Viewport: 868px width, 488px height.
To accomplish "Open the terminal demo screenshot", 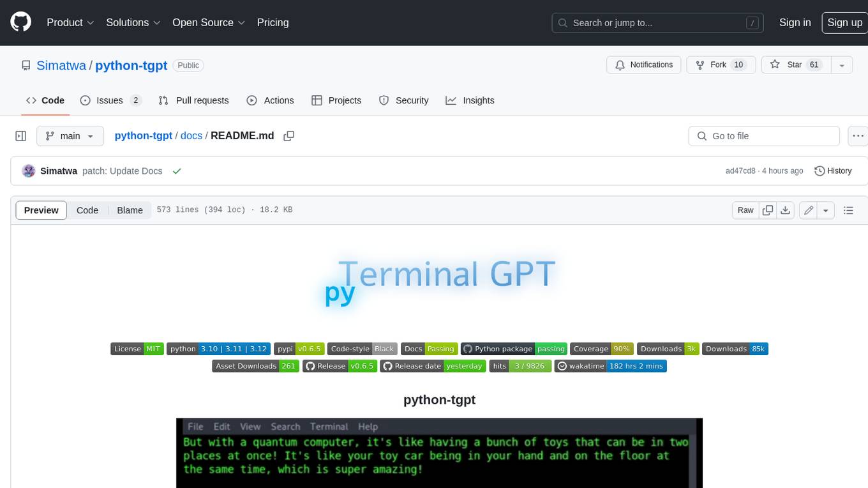I will [x=439, y=453].
